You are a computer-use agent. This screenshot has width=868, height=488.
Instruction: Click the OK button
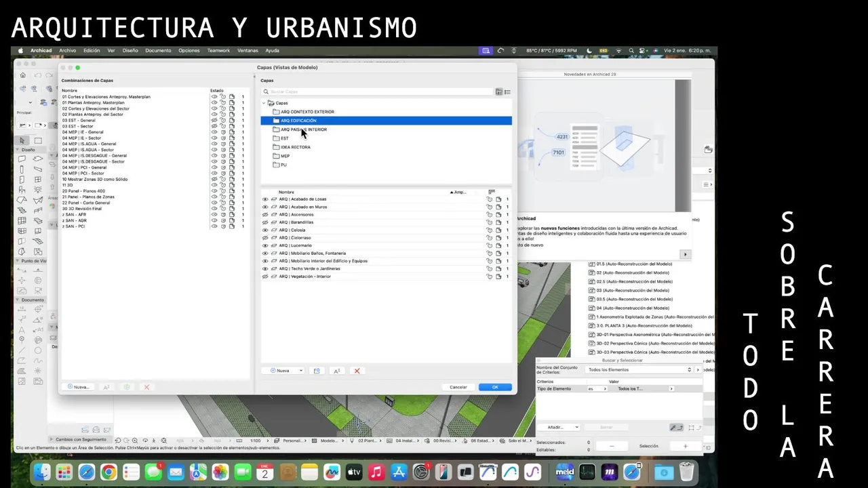495,387
